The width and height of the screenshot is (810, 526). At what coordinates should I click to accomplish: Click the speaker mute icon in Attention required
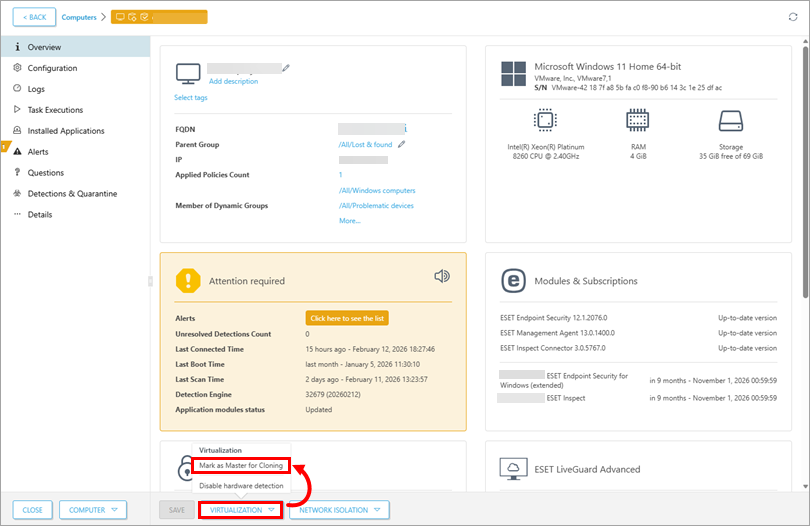(x=442, y=276)
